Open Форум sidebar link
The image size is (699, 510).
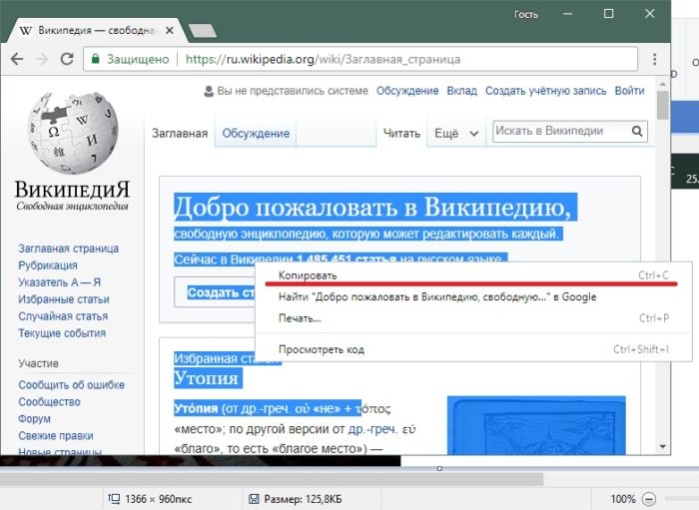click(x=34, y=419)
